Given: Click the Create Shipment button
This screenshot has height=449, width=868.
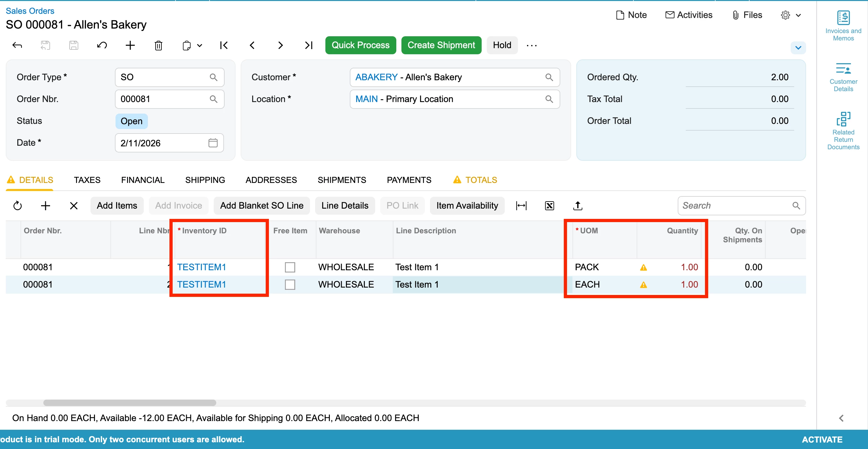Looking at the screenshot, I should pos(441,45).
